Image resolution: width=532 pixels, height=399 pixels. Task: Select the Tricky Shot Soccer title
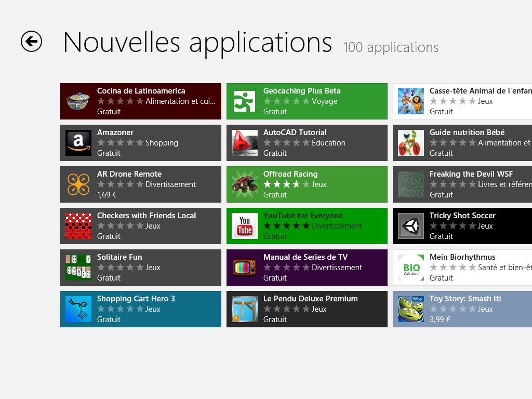[x=462, y=216]
